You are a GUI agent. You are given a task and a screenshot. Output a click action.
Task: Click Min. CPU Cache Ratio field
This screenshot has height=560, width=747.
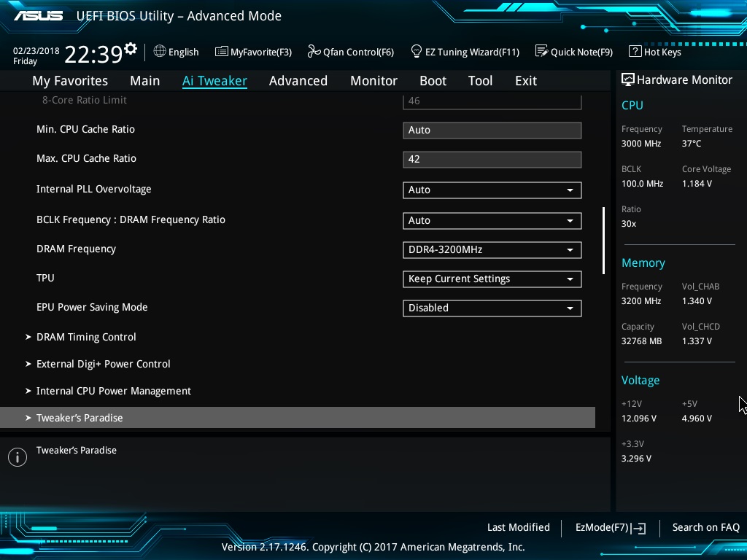point(492,131)
